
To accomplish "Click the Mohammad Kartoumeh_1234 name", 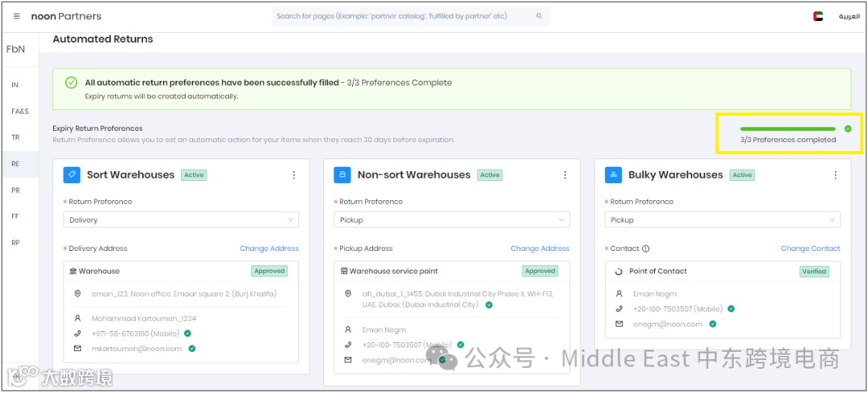I will click(x=144, y=319).
